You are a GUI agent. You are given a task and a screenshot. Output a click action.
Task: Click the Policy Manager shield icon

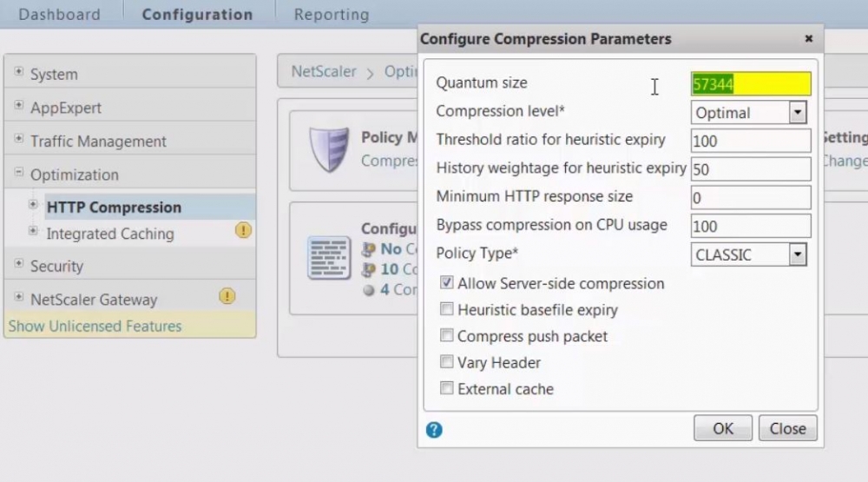[x=329, y=149]
